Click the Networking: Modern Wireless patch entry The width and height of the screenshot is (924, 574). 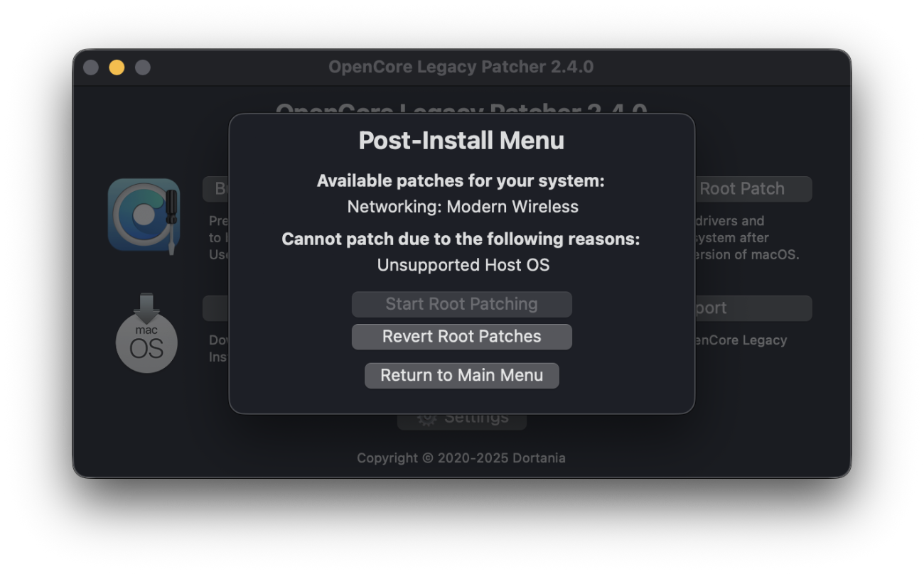pos(462,207)
